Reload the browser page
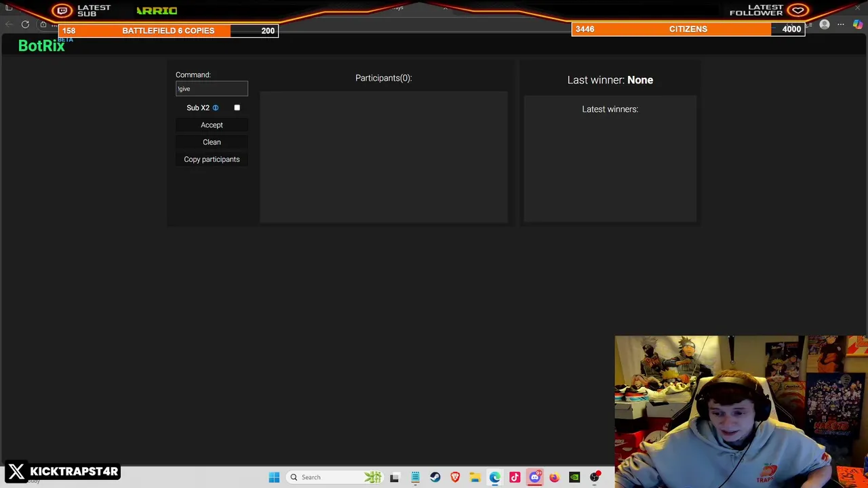The width and height of the screenshot is (868, 488). 25,24
